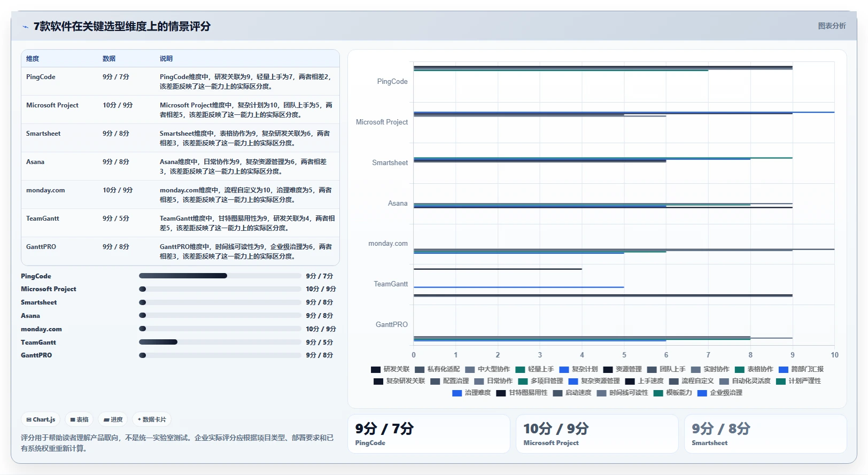This screenshot has width=868, height=475.
Task: Click the 流程自定义 legend item
Action: pyautogui.click(x=691, y=381)
